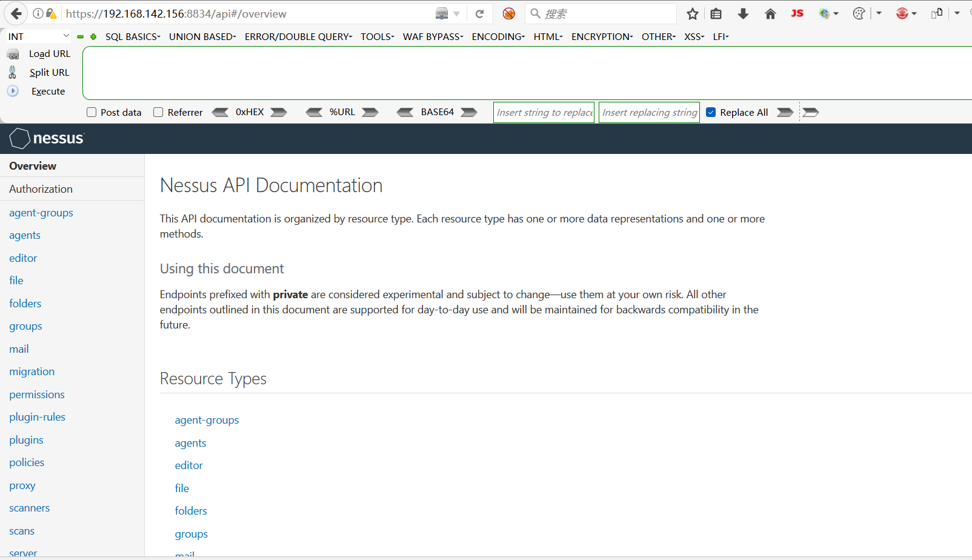Click the arrow right of Replace All

pyautogui.click(x=785, y=112)
